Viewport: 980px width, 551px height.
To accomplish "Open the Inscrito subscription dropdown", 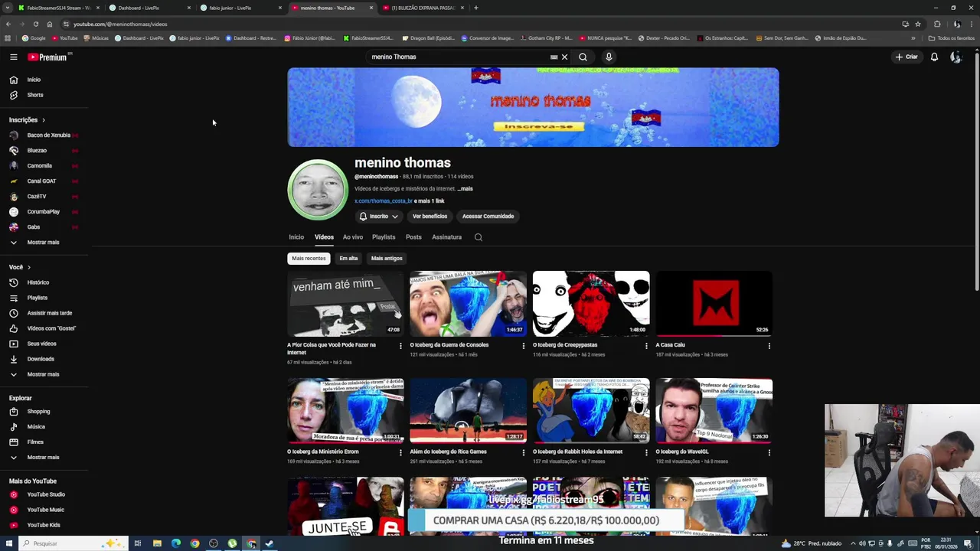I will pyautogui.click(x=378, y=217).
